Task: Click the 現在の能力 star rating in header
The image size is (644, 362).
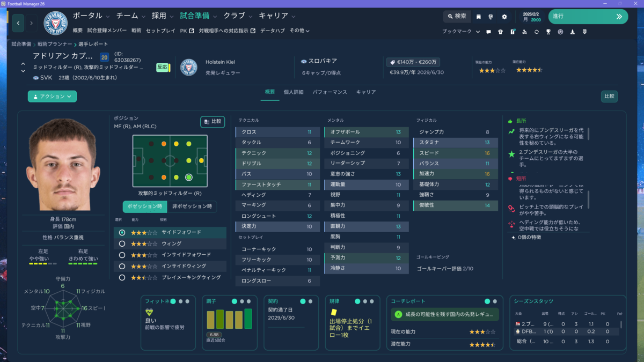Action: coord(492,70)
